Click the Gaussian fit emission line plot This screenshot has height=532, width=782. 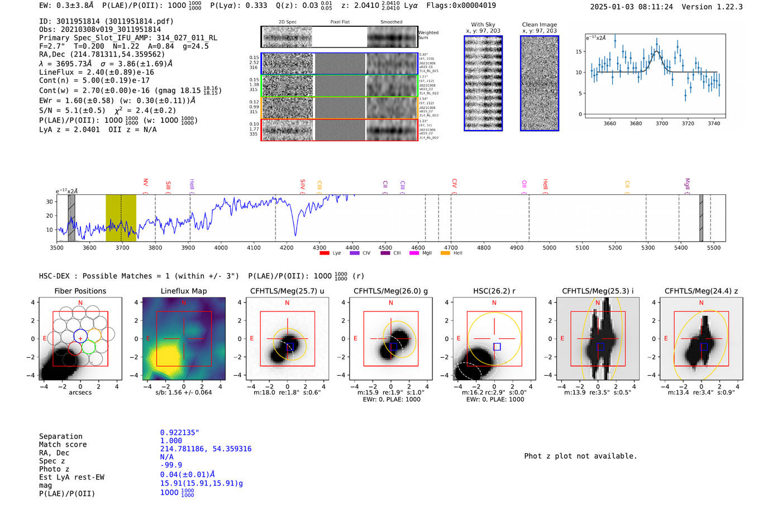click(655, 76)
